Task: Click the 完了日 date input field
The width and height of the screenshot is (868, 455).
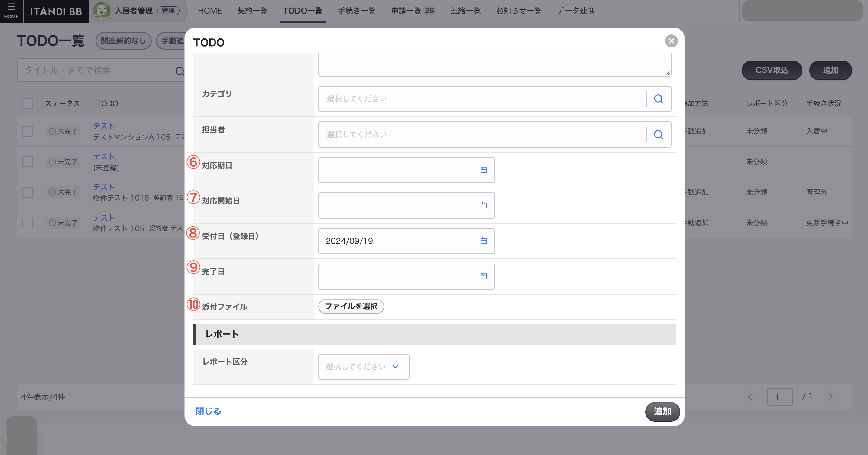Action: pyautogui.click(x=406, y=276)
